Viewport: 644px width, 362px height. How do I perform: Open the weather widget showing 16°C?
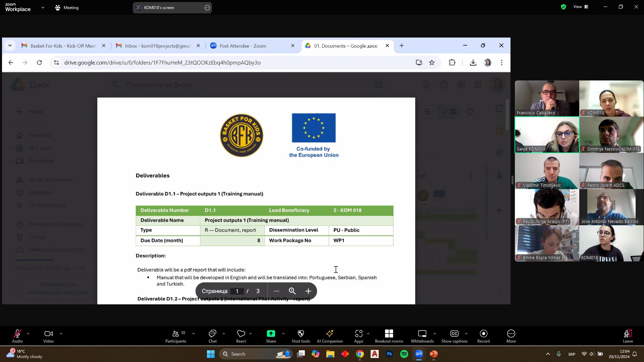coord(24,354)
